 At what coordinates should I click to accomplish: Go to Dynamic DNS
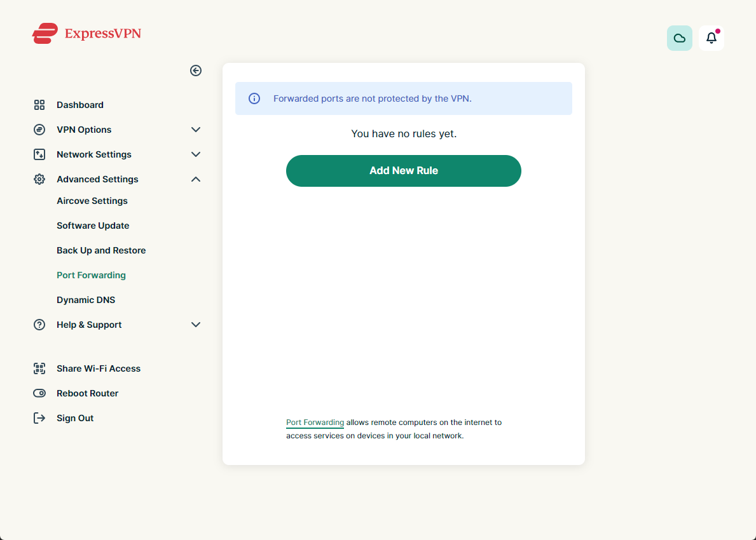(86, 300)
